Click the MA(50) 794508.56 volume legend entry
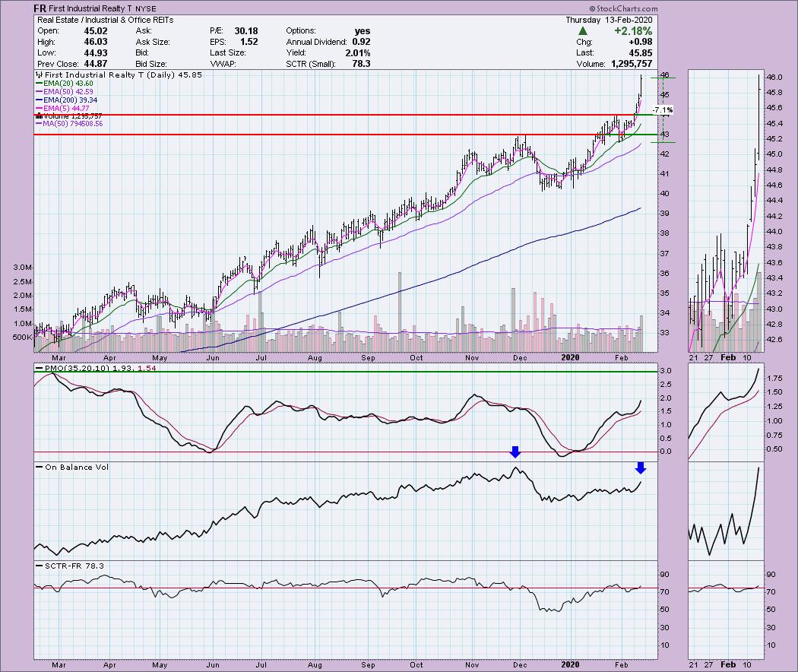The width and height of the screenshot is (798, 672). point(69,124)
